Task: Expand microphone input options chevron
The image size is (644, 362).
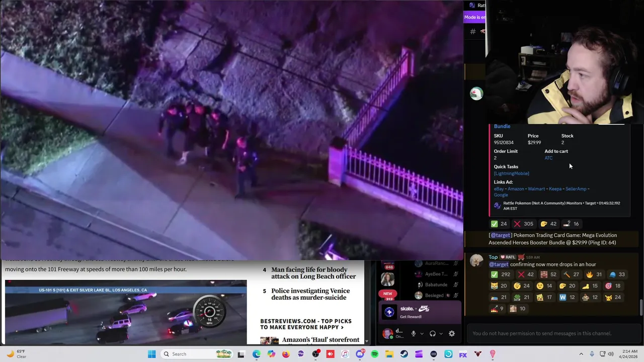Action: [x=422, y=333]
